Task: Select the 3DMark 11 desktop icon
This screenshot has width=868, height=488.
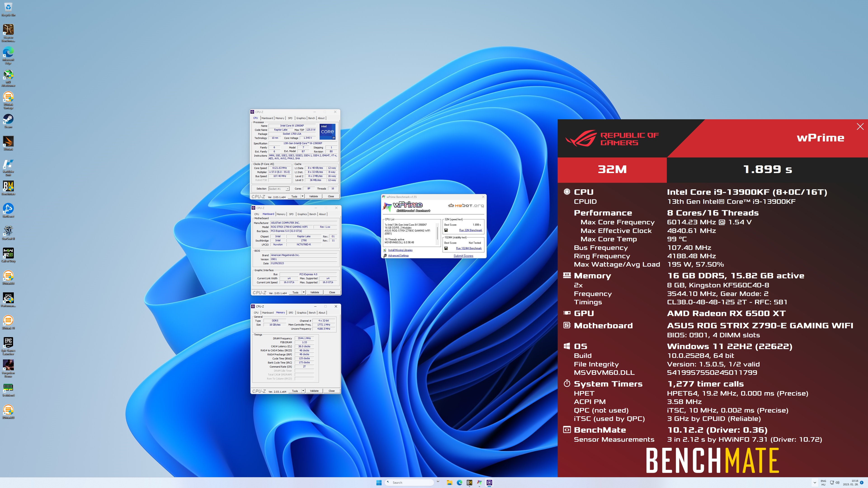Action: [8, 322]
